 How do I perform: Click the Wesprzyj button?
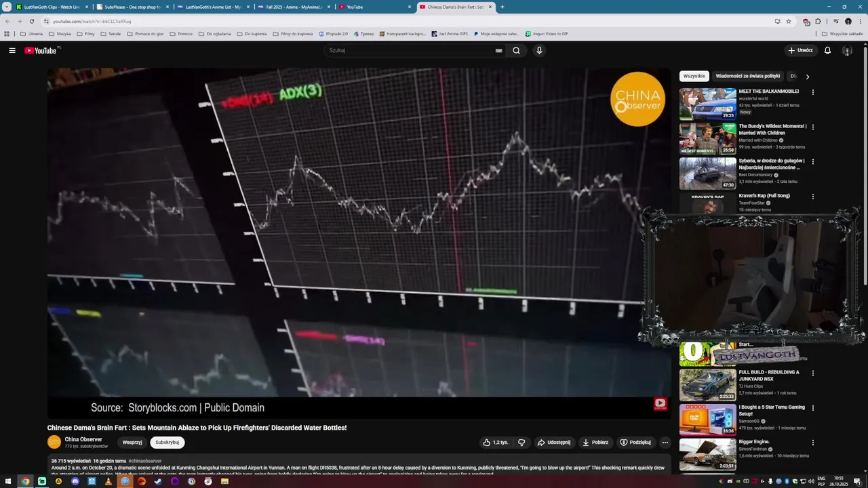[x=132, y=443]
